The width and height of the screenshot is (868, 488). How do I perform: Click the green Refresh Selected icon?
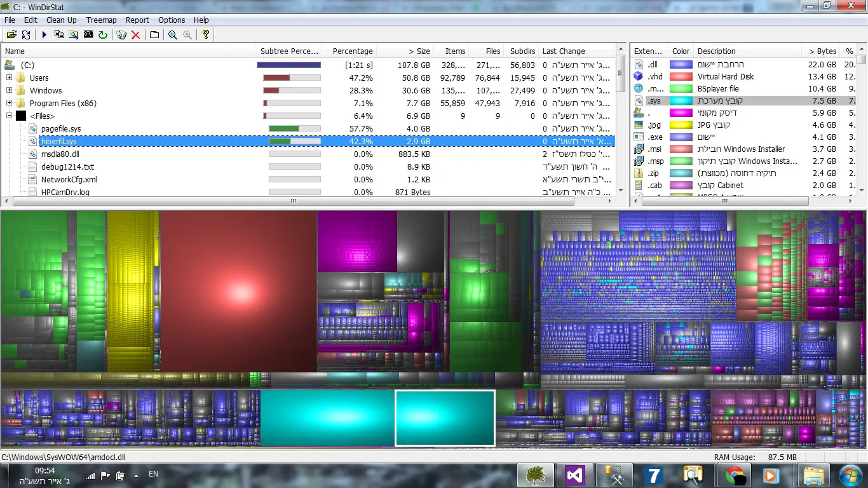tap(103, 35)
